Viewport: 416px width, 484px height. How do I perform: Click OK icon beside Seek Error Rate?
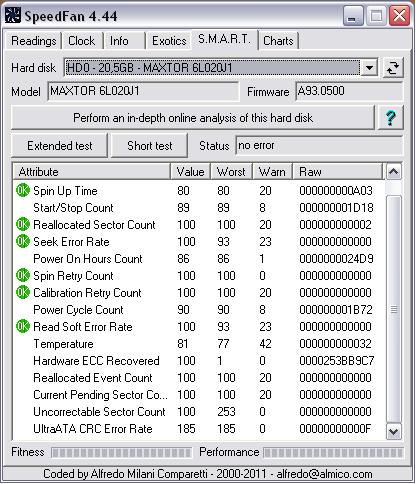(23, 242)
